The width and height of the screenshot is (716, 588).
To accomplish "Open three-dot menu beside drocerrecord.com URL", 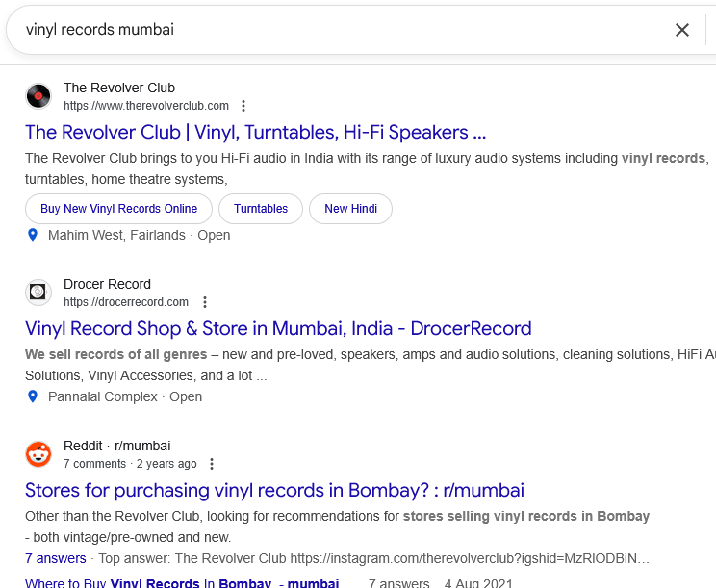I will pos(204,302).
